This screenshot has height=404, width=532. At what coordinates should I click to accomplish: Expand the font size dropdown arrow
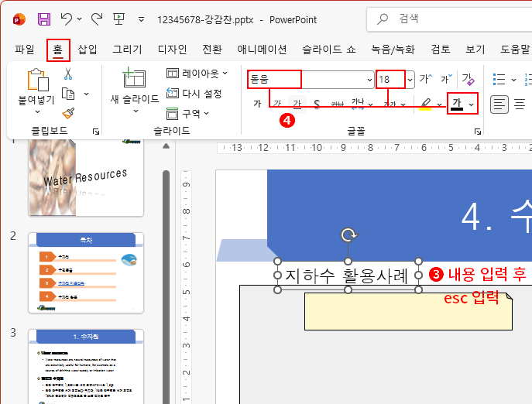pyautogui.click(x=410, y=80)
